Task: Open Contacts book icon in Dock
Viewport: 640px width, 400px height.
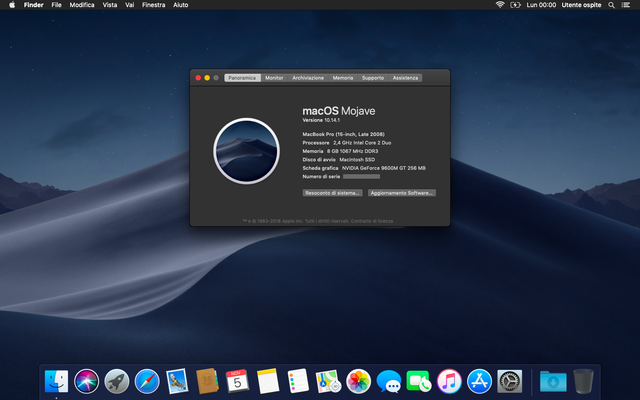Action: coord(207,381)
